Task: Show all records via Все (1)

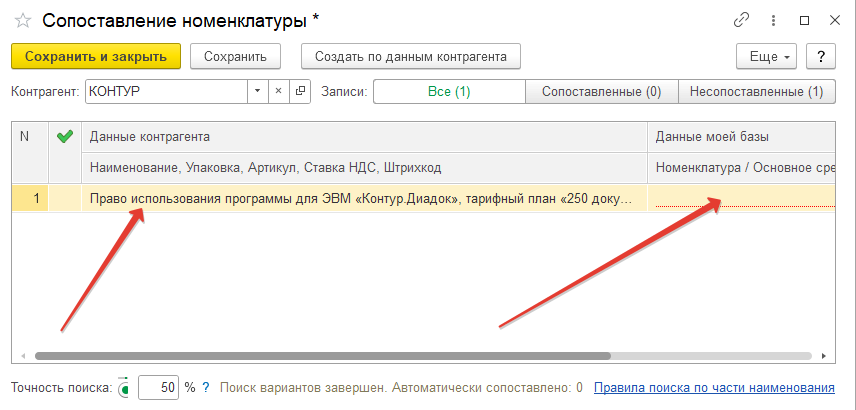Action: pos(449,92)
